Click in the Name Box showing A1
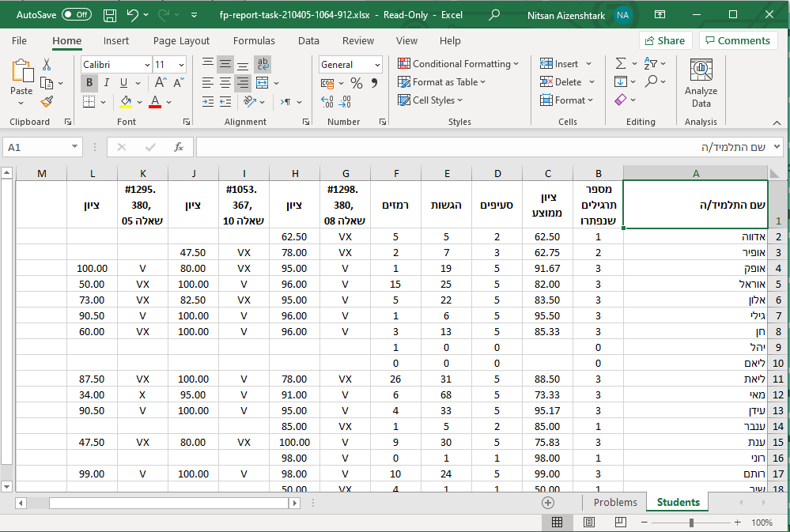Image resolution: width=790 pixels, height=532 pixels. (x=36, y=147)
